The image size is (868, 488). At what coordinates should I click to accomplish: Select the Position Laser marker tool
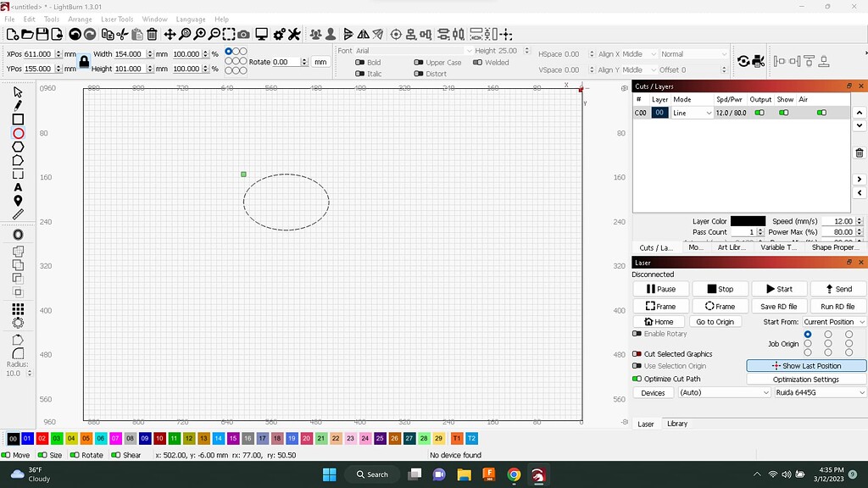point(18,201)
